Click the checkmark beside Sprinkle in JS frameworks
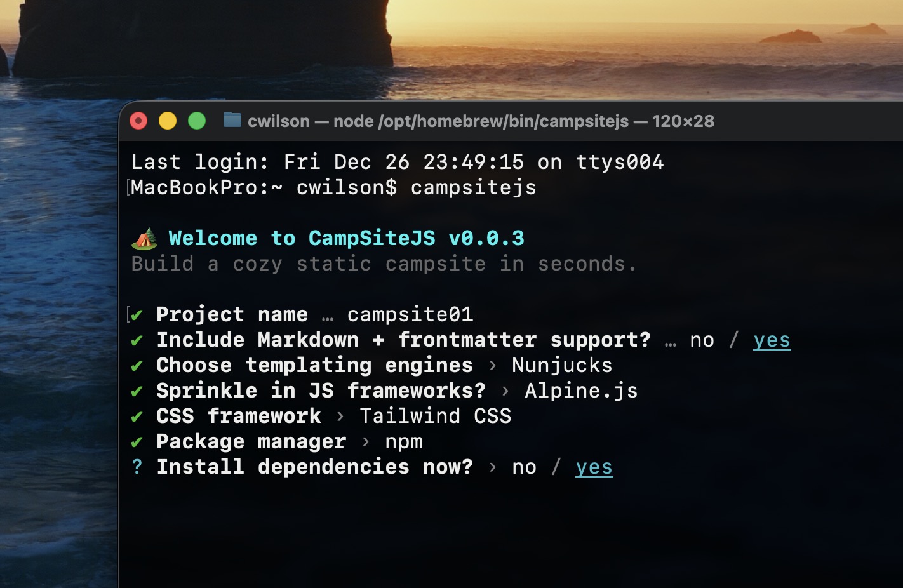This screenshot has height=588, width=903. [136, 391]
